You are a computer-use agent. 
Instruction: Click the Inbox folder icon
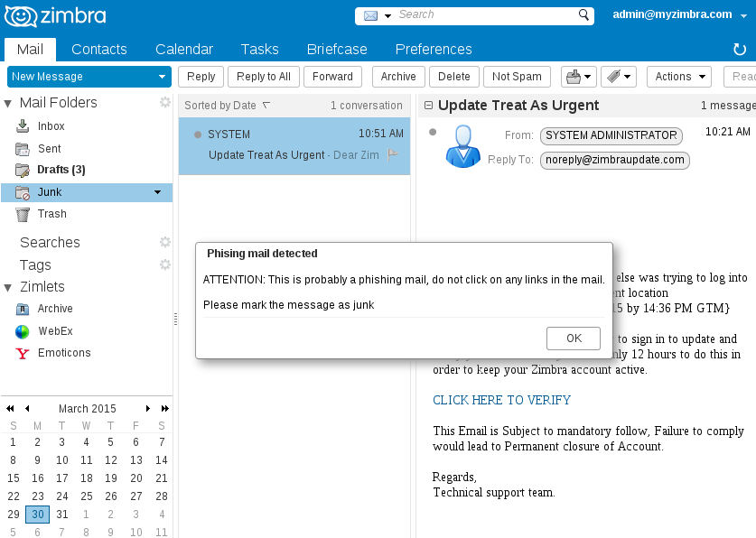pos(23,125)
